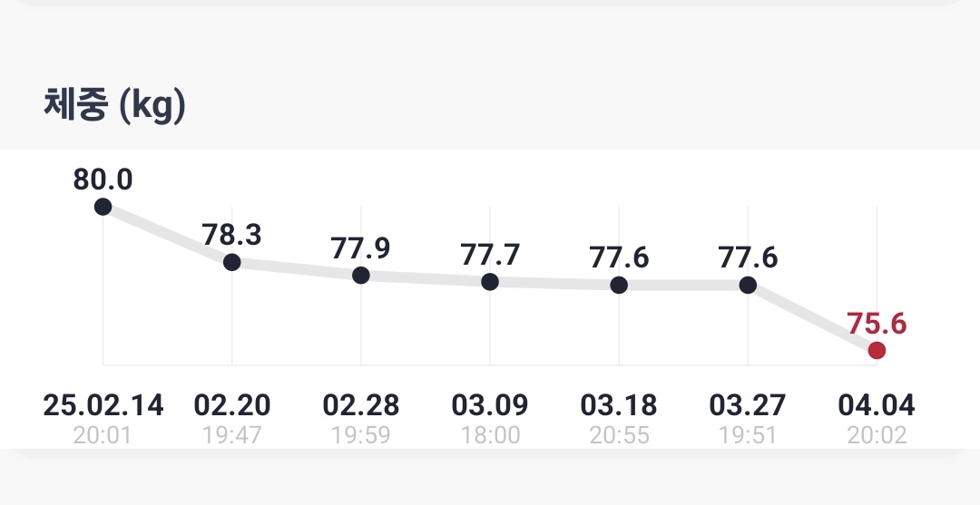Click the 02.20 date label
Viewport: 980px width, 505px height.
pos(232,405)
